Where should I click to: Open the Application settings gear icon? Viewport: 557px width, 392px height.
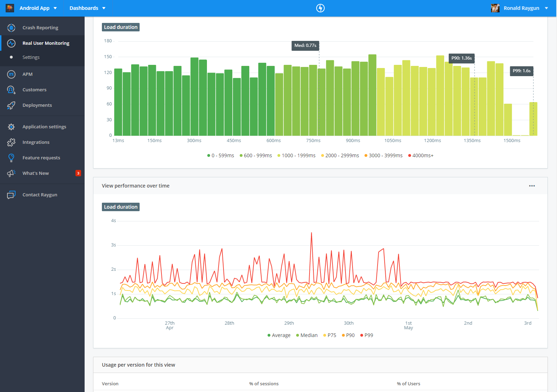[11, 127]
